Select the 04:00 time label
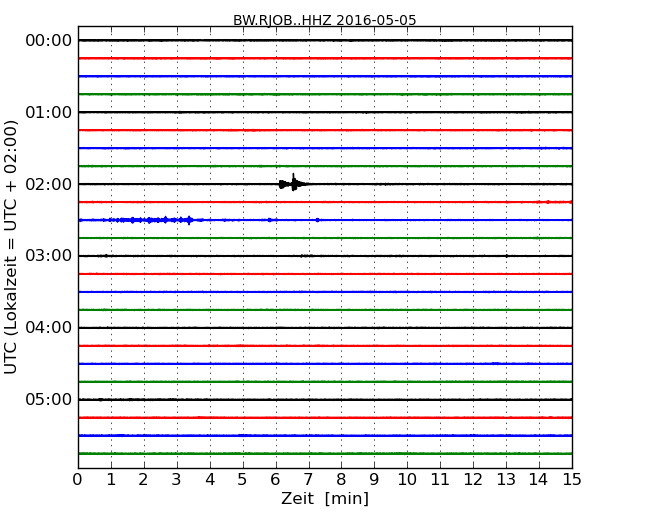This screenshot has width=650, height=520. [x=49, y=328]
